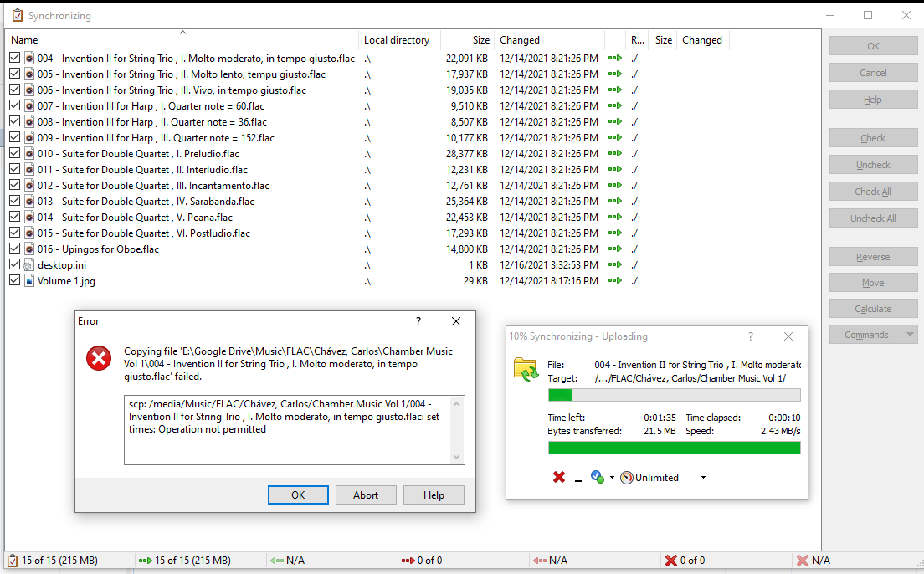
Task: Open the Commands dropdown
Action: (x=873, y=335)
